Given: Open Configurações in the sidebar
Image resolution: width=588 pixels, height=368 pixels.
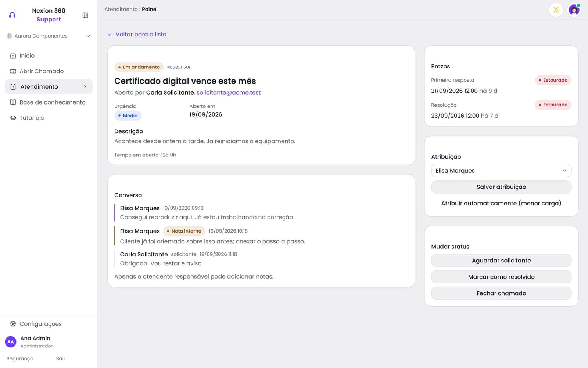Looking at the screenshot, I should [x=49, y=324].
